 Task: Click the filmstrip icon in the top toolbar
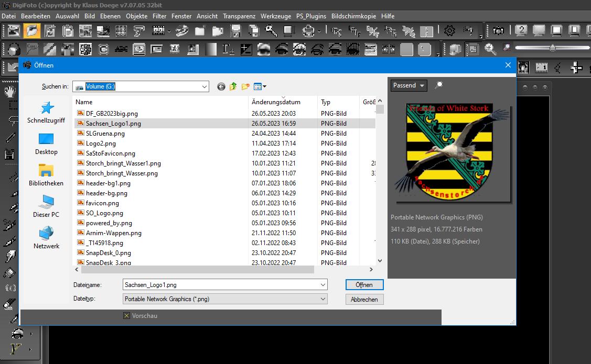coord(158,30)
